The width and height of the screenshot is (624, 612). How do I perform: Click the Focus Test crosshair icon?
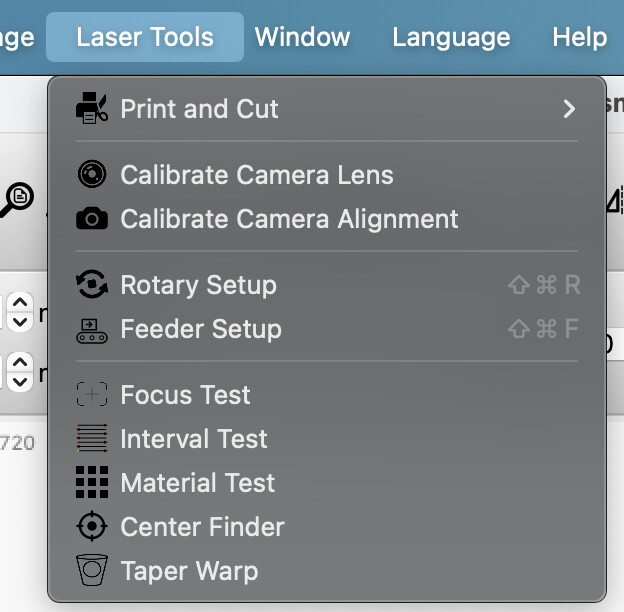click(x=92, y=394)
